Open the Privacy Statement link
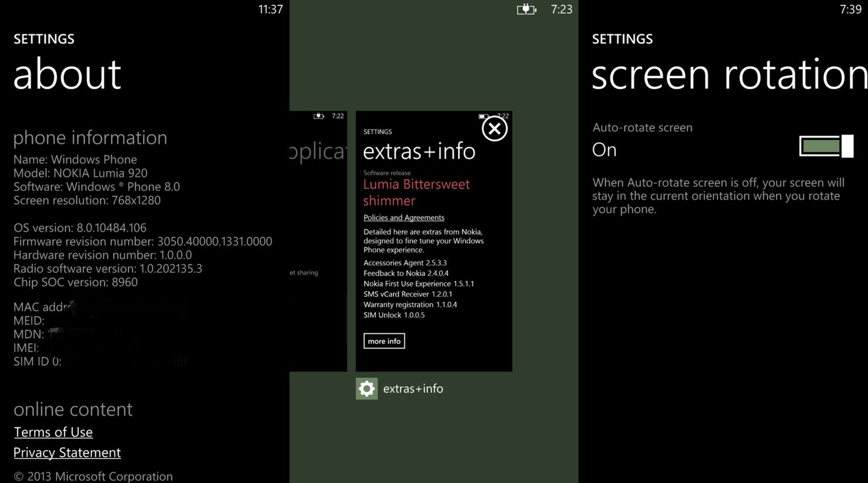Viewport: 868px width, 483px height. pyautogui.click(x=67, y=453)
